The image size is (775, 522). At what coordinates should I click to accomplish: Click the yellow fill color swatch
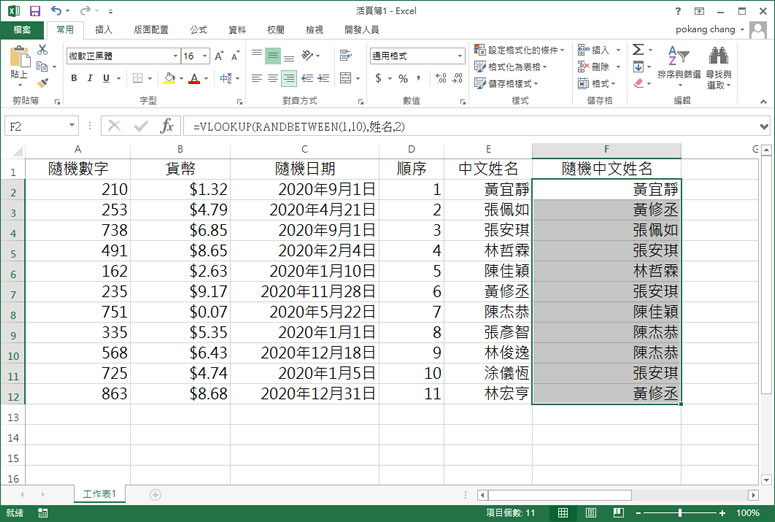pos(170,78)
